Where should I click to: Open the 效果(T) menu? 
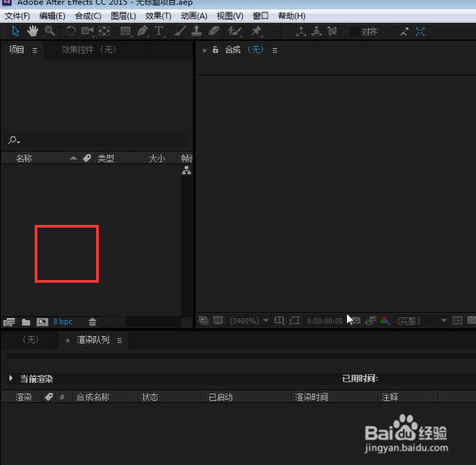(158, 16)
